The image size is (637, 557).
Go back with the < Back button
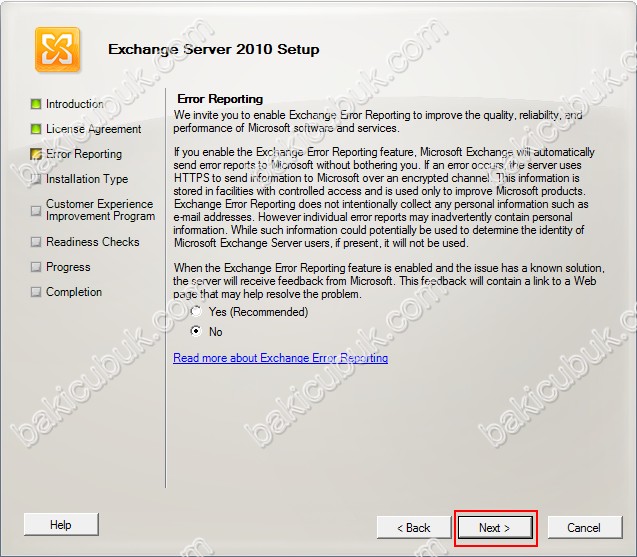coord(414,527)
